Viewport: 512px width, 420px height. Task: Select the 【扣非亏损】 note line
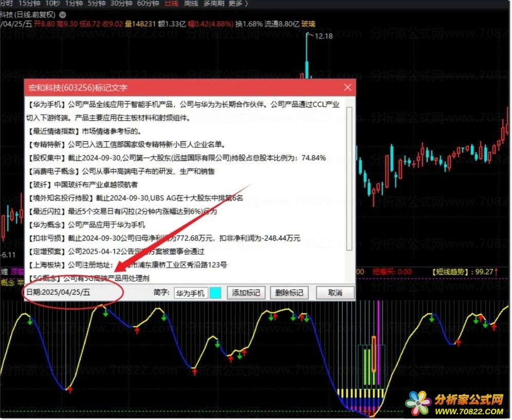coord(164,238)
